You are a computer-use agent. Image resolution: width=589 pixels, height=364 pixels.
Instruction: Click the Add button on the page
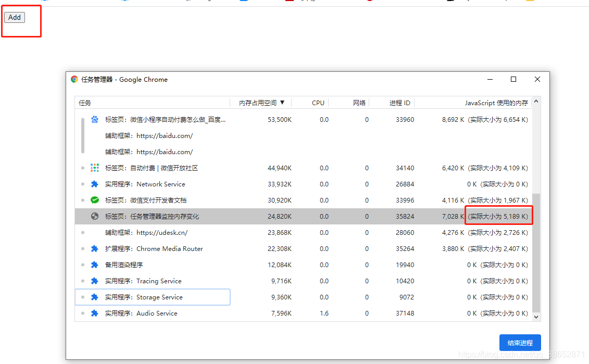click(x=15, y=18)
